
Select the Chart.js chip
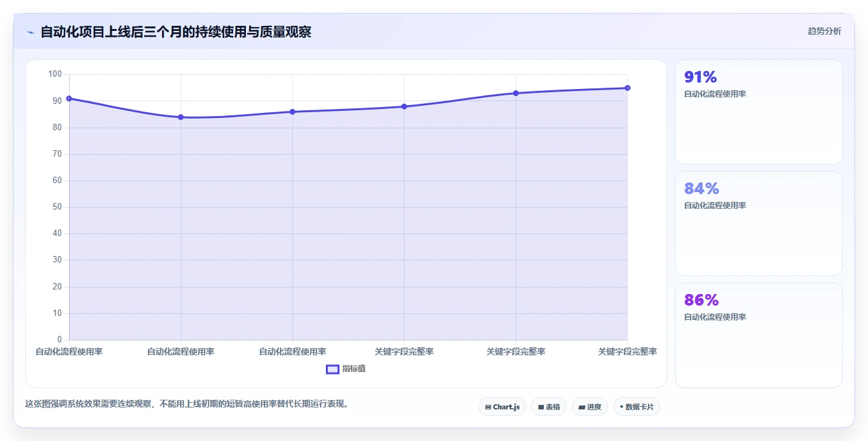click(x=502, y=407)
